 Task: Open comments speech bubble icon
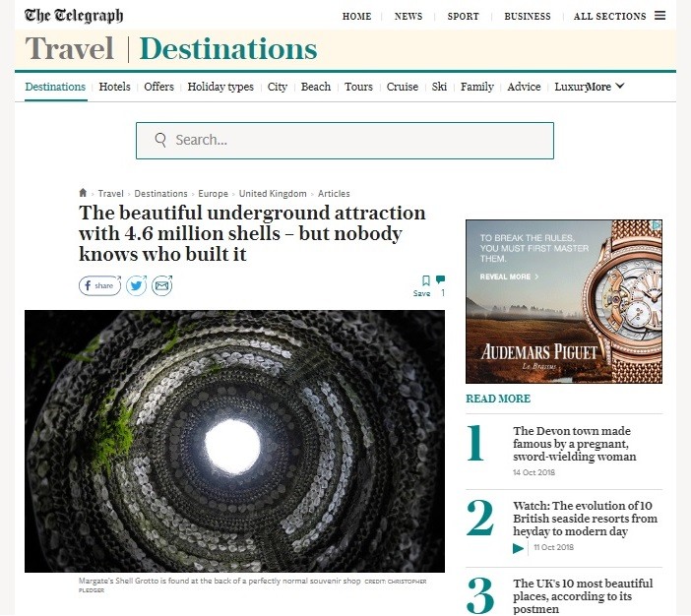(440, 278)
